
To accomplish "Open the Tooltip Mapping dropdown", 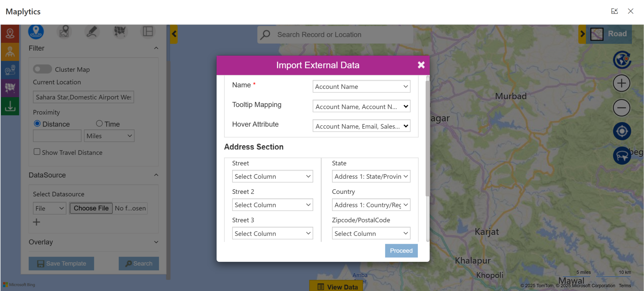I will 361,107.
